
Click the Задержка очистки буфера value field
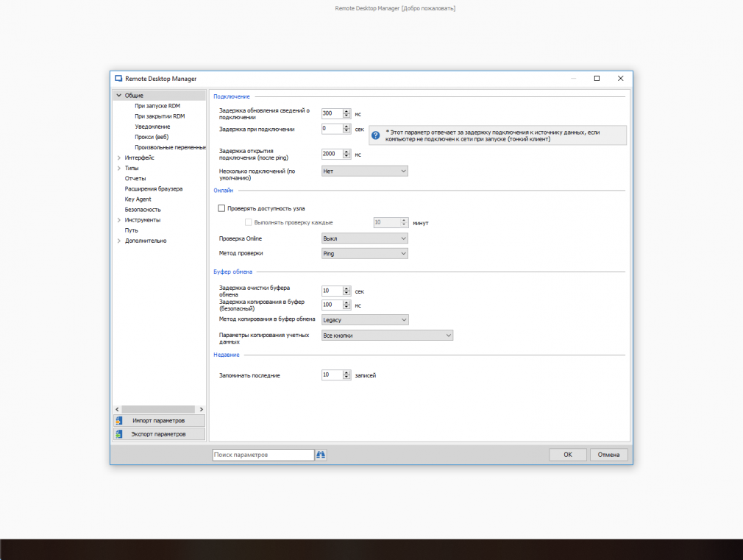coord(333,291)
